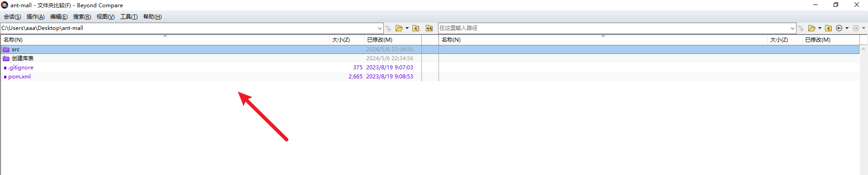This screenshot has height=175, width=868.
Task: Click the right pane up-one-level folder icon
Action: pos(828,28)
